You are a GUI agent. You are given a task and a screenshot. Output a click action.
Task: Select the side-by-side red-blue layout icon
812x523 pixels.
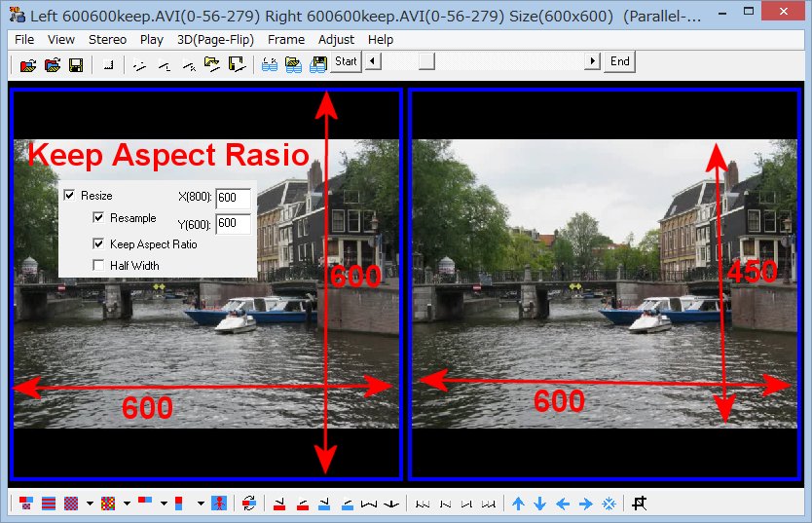[145, 501]
